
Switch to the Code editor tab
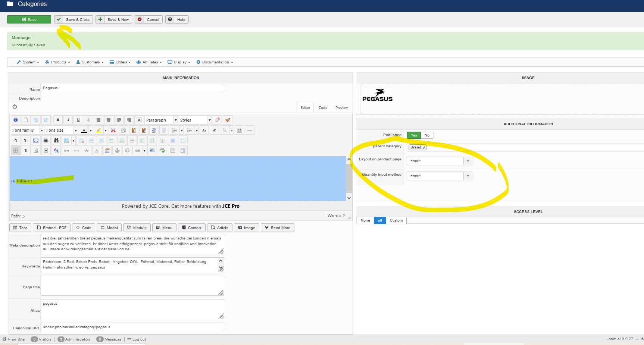(x=323, y=108)
